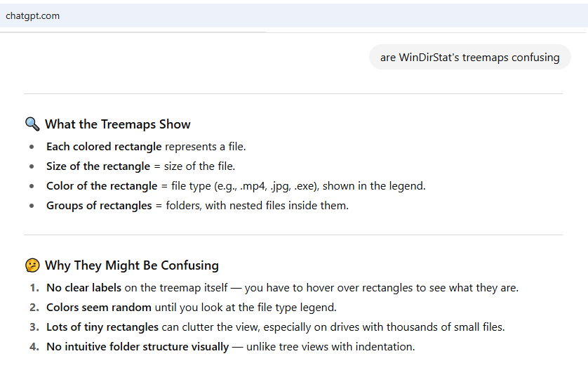Image resolution: width=588 pixels, height=382 pixels.
Task: Click the thinking face emoji icon
Action: [x=32, y=265]
